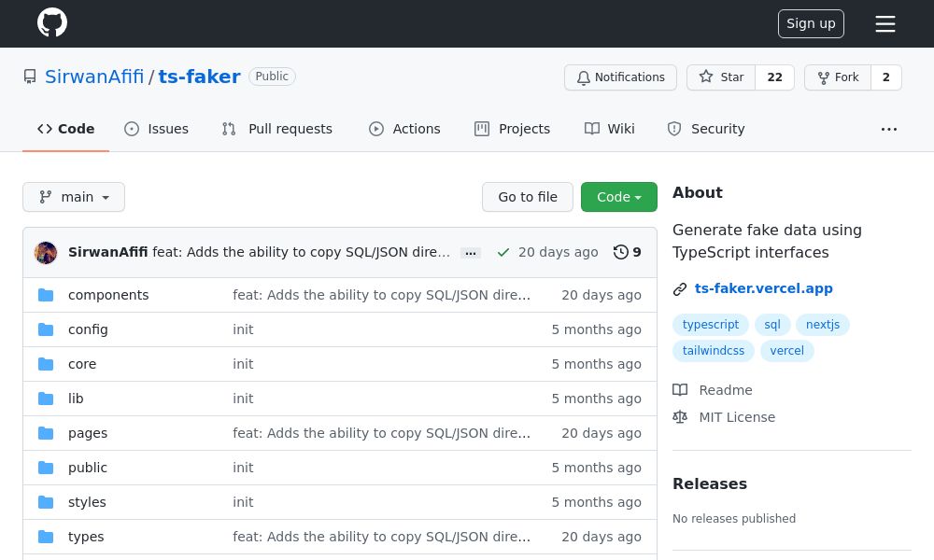The height and width of the screenshot is (560, 934).
Task: Expand the green Code dropdown
Action: point(619,197)
